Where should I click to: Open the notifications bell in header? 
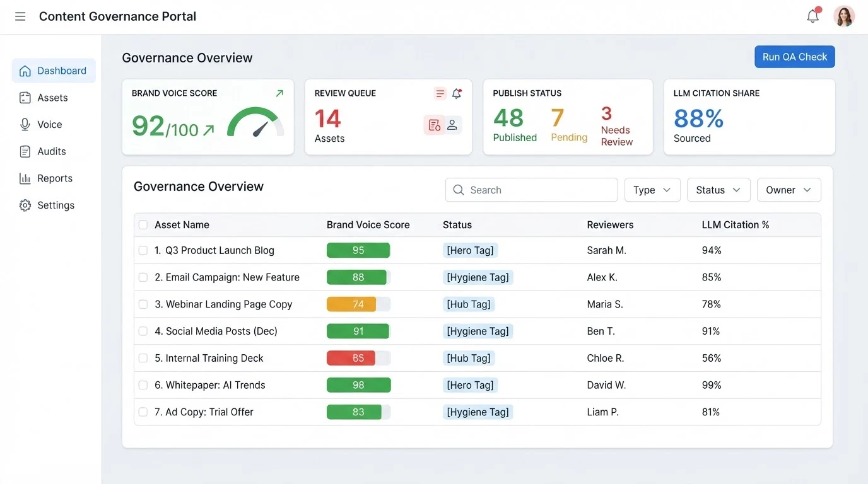[814, 16]
